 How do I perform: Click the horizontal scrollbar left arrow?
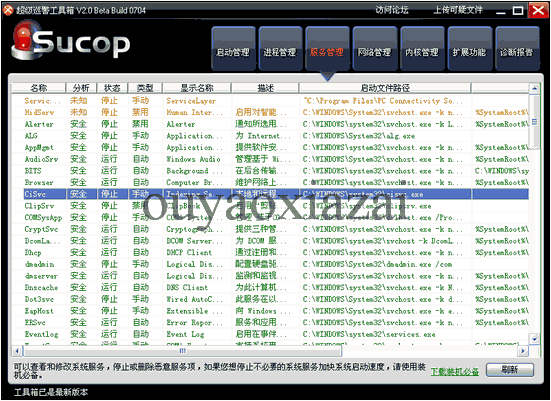[17, 350]
